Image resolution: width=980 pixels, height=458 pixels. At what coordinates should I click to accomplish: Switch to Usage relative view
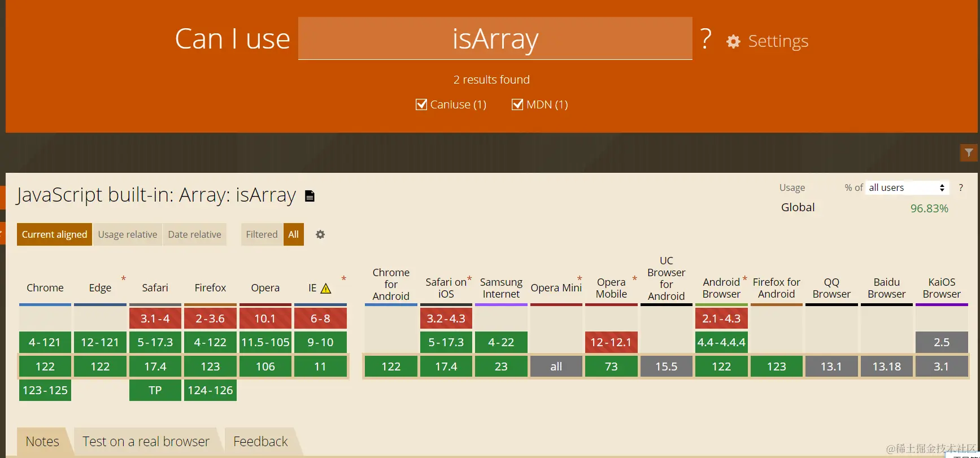(x=128, y=234)
